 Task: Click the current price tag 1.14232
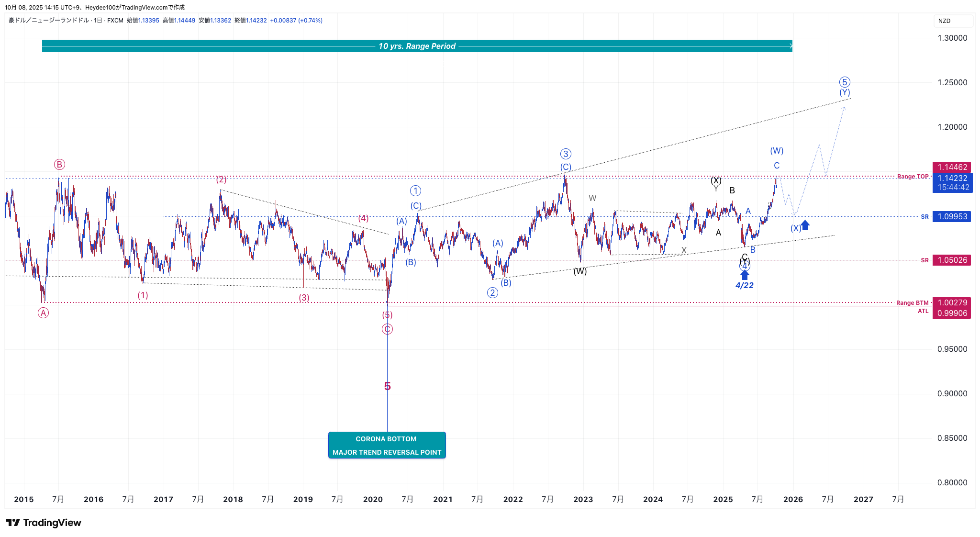click(952, 178)
